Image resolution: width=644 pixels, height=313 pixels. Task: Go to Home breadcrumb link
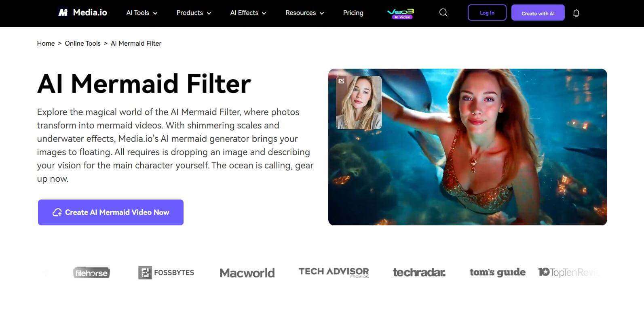[46, 43]
